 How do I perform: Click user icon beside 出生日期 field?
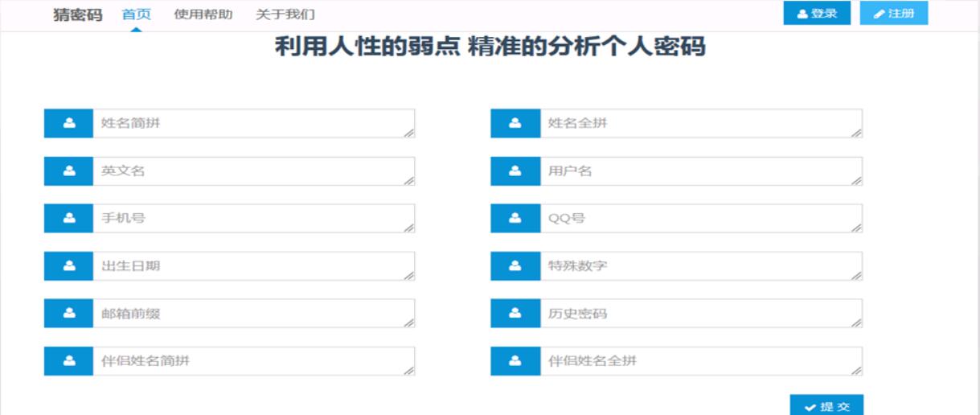point(69,265)
